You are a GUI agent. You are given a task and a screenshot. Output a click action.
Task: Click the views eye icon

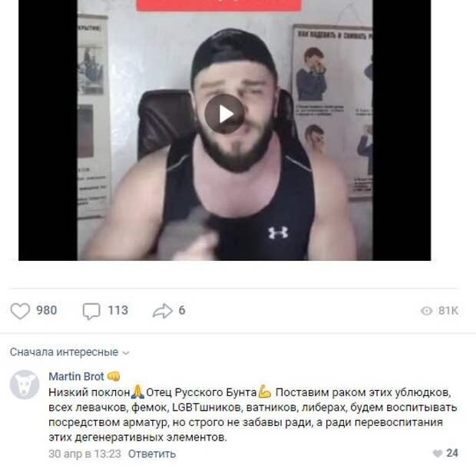427,311
